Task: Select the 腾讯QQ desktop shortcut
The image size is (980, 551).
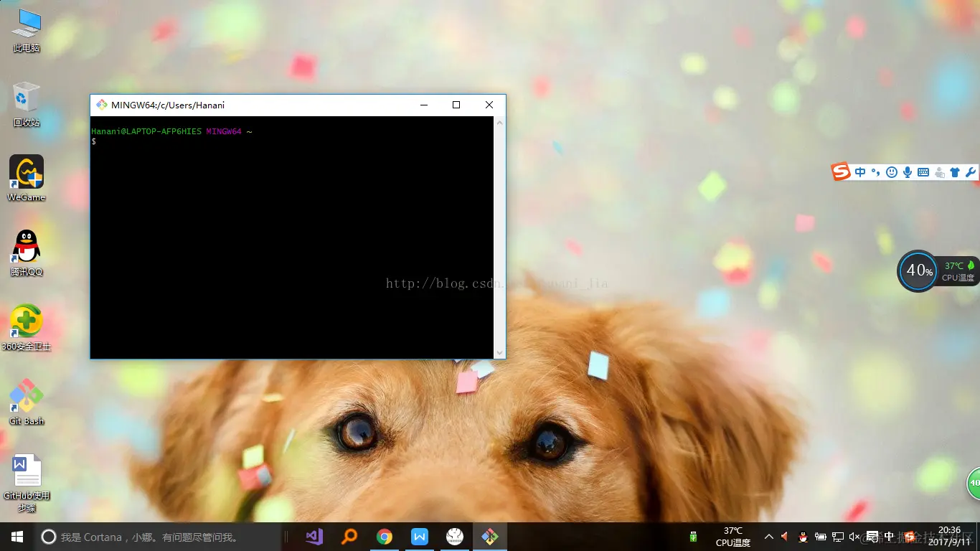Action: (27, 253)
